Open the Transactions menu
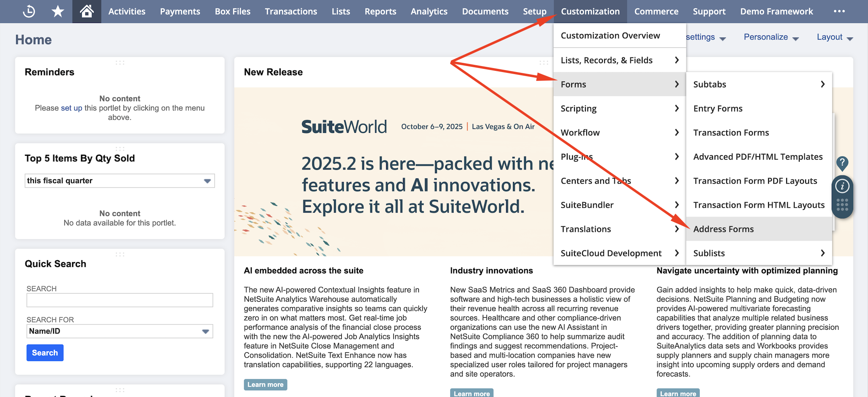Viewport: 868px width, 397px height. pos(291,11)
